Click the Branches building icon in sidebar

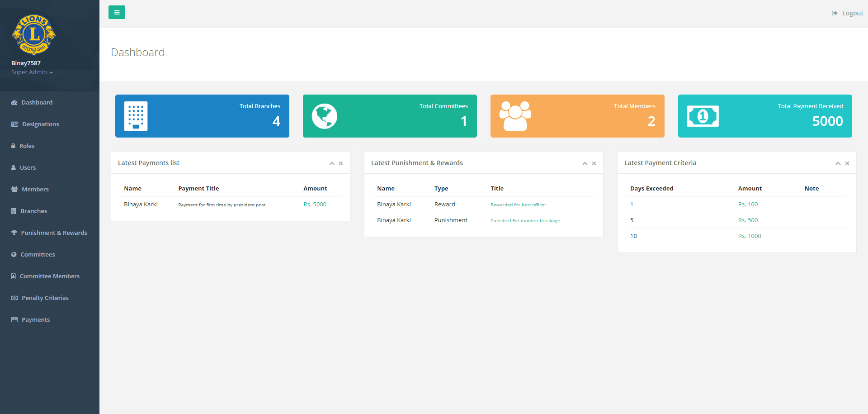click(x=14, y=211)
